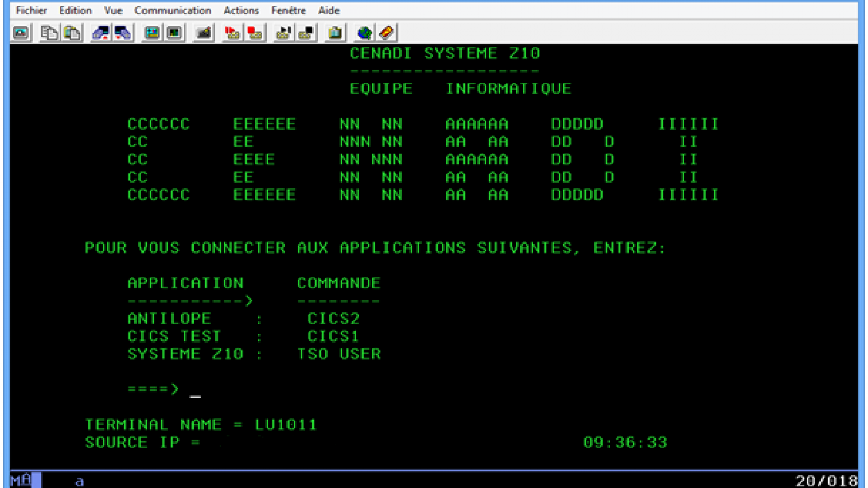Screen dimensions: 868x488
Task: Open the Vue menu
Action: 113,10
